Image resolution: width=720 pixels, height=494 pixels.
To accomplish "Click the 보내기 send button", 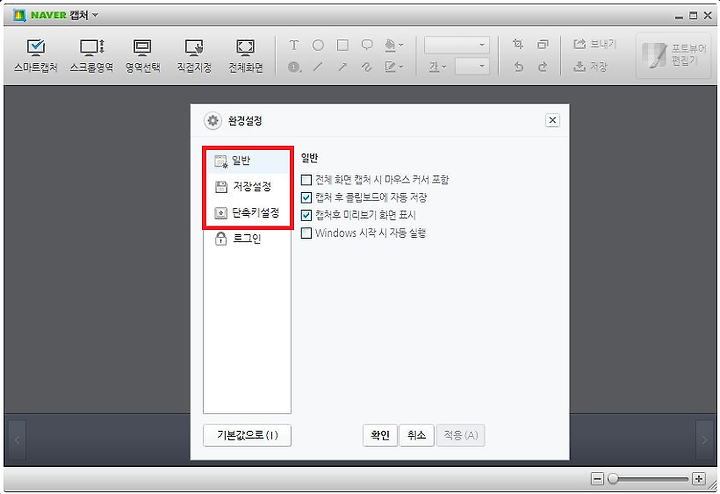I will click(595, 44).
